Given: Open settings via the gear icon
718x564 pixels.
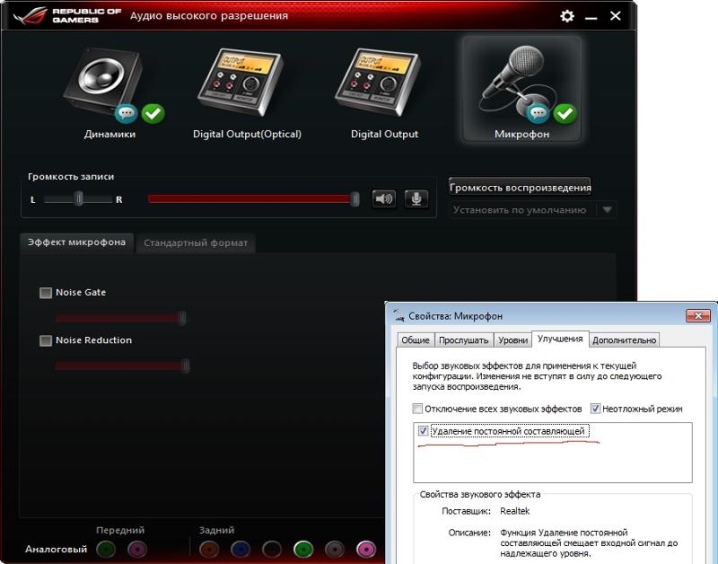Looking at the screenshot, I should (x=567, y=17).
